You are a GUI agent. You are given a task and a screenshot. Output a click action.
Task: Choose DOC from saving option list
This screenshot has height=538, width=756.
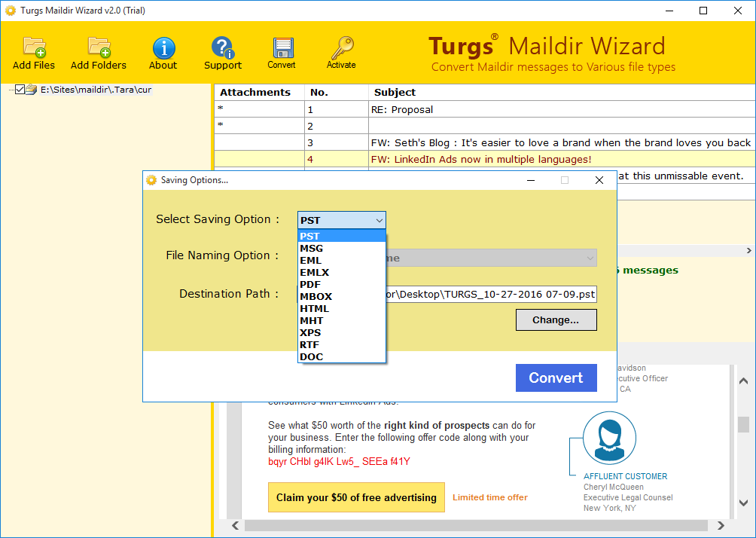[341, 356]
